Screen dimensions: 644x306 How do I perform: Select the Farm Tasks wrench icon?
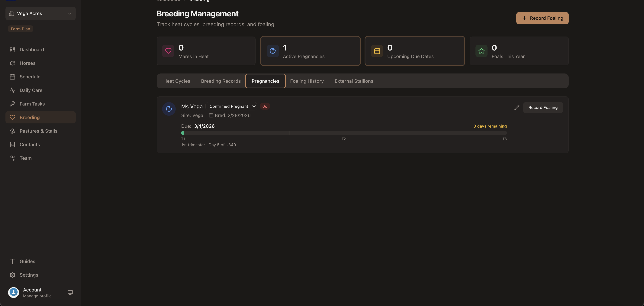[x=13, y=104]
